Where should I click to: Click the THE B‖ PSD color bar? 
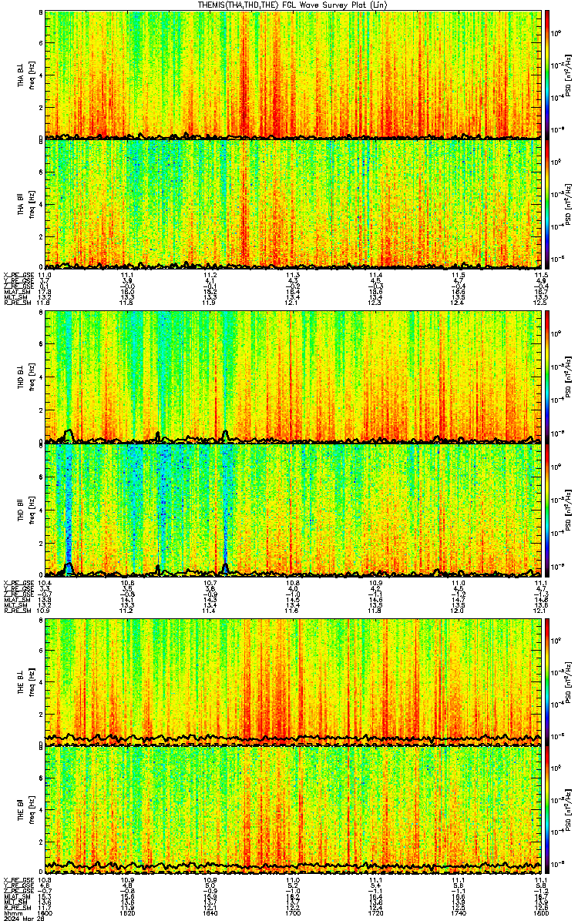[547, 811]
